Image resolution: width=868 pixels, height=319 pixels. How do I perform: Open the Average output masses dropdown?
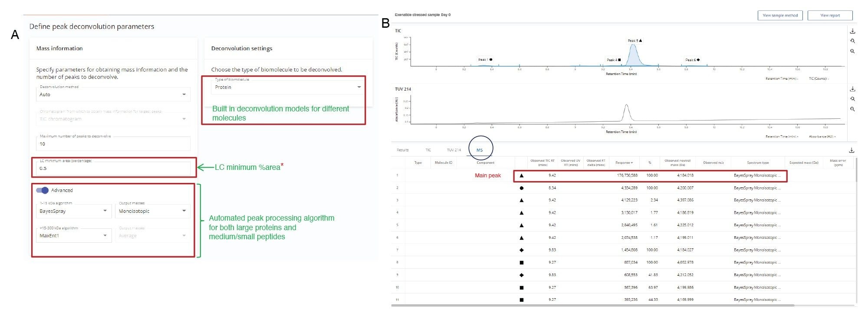[153, 236]
